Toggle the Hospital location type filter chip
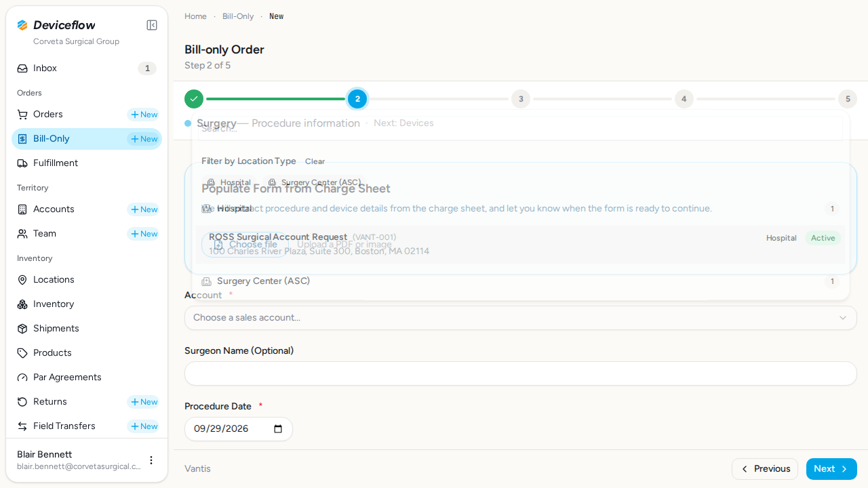 (x=229, y=182)
